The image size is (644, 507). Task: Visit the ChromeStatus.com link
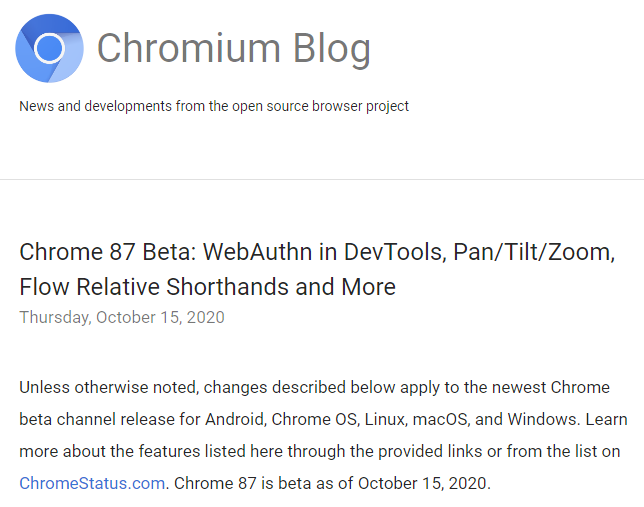click(x=90, y=484)
